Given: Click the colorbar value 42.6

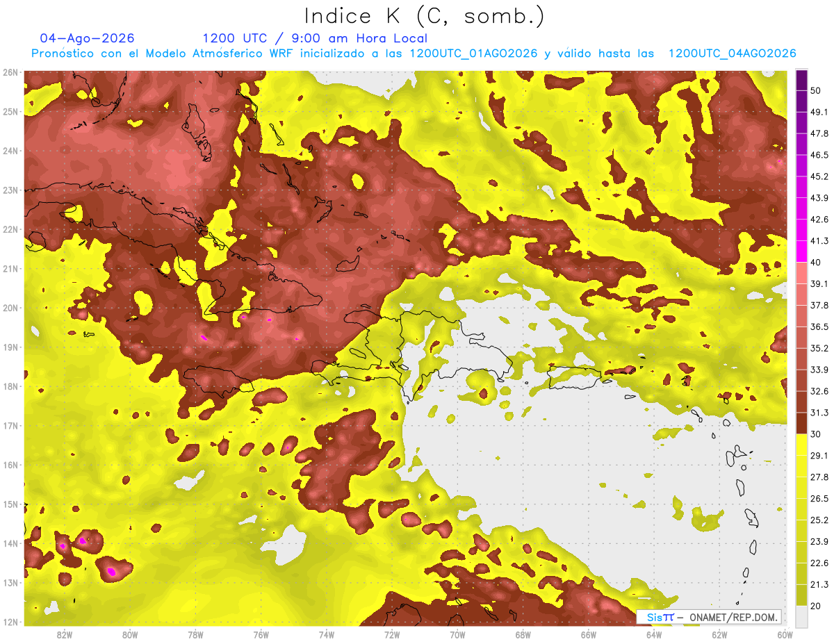Looking at the screenshot, I should [819, 220].
